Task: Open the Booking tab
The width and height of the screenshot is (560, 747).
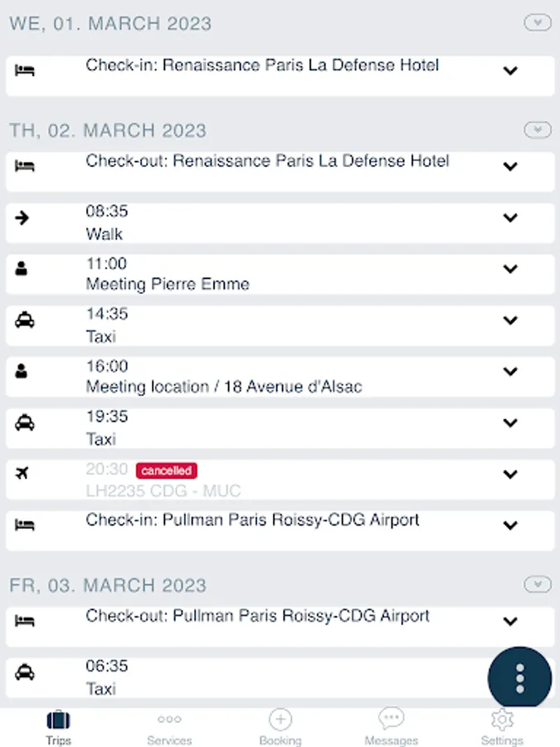Action: point(280,727)
